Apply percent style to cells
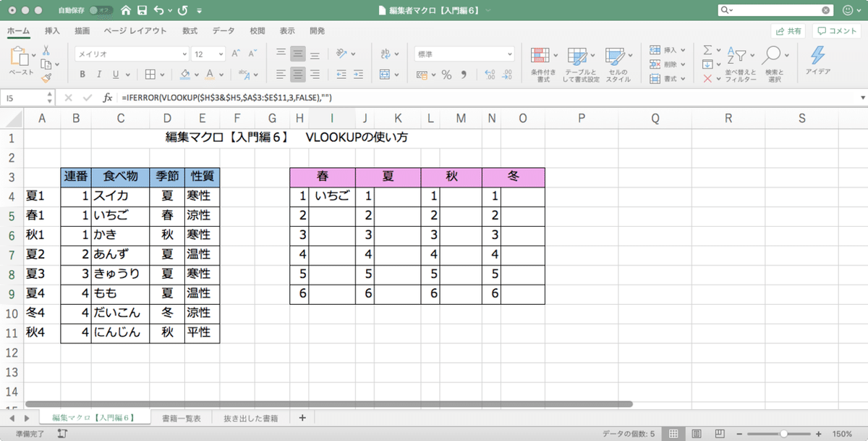868x441 pixels. [x=446, y=74]
